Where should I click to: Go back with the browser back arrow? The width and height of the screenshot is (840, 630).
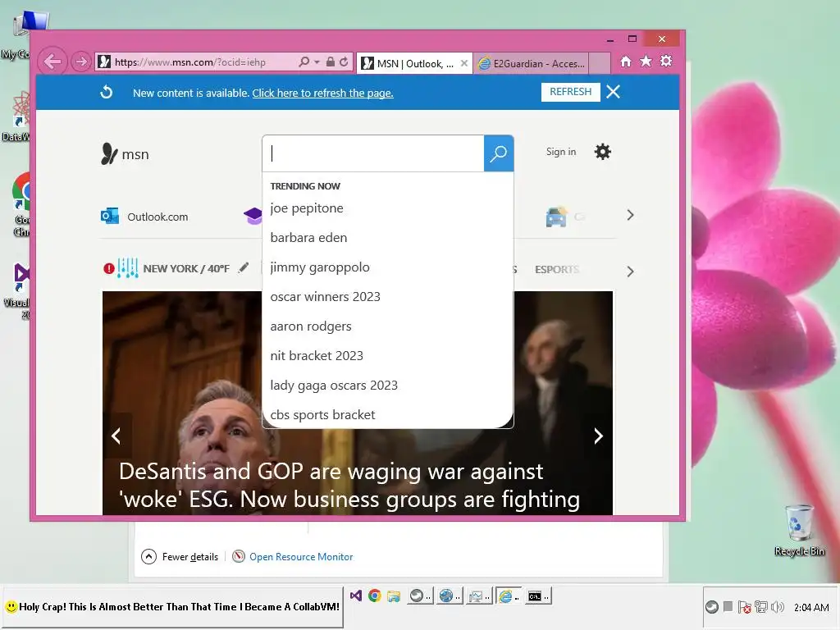[x=52, y=62]
